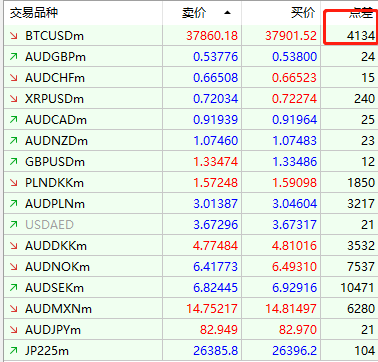Click the AUDNOKm spread value 7537
Screen dimensions: 378x362
click(x=361, y=267)
